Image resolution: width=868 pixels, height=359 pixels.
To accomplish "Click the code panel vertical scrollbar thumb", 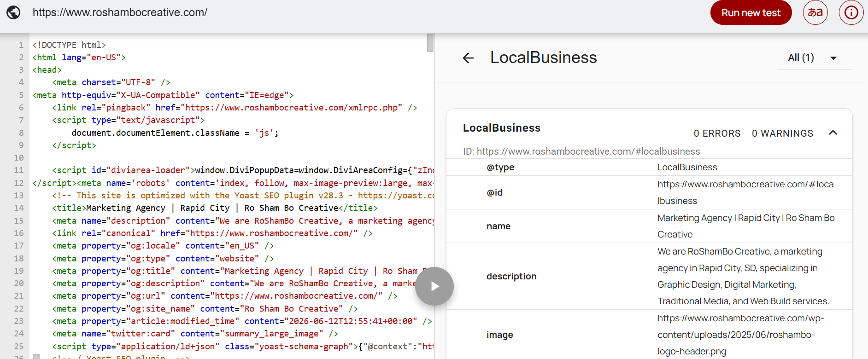I will pyautogui.click(x=430, y=43).
